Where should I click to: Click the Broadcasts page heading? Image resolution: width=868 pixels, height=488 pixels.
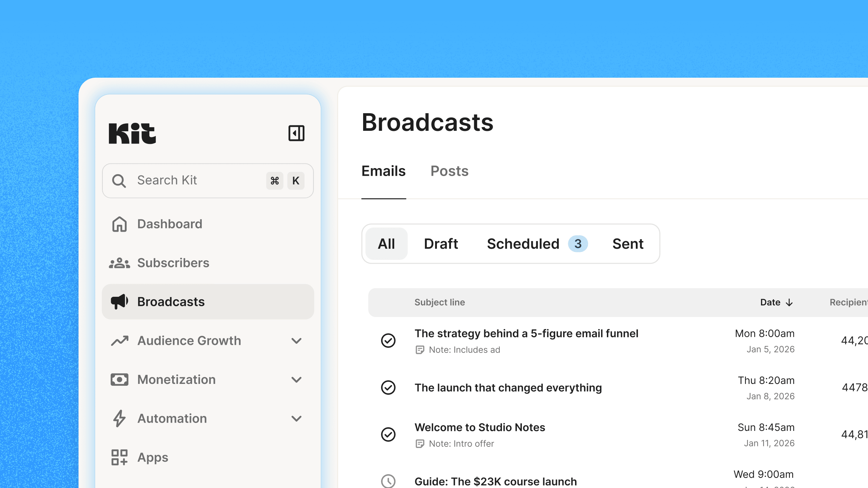[427, 122]
